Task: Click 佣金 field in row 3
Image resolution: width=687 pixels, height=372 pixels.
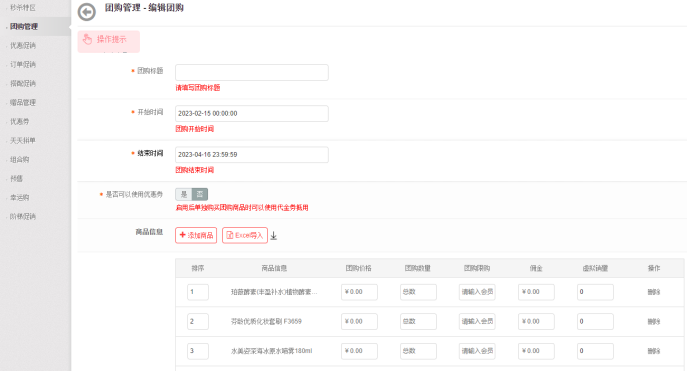Action: point(536,351)
